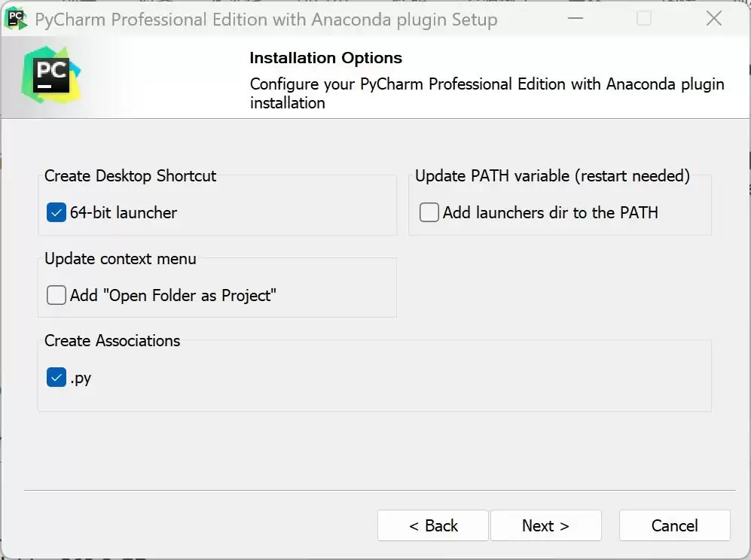
Task: Click the window title text "PyCharm Professional Edition with Anaconda plugin Setup"
Action: 267,20
